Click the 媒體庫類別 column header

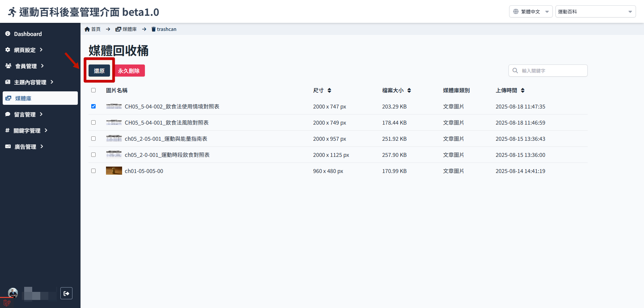456,90
